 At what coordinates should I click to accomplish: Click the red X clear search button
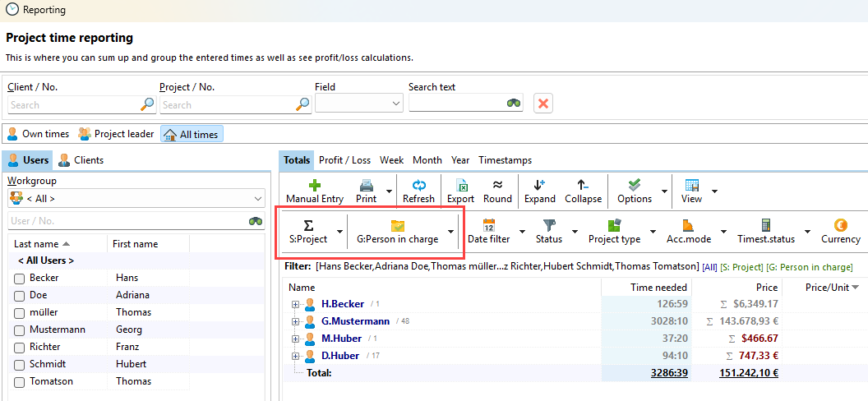tap(542, 104)
